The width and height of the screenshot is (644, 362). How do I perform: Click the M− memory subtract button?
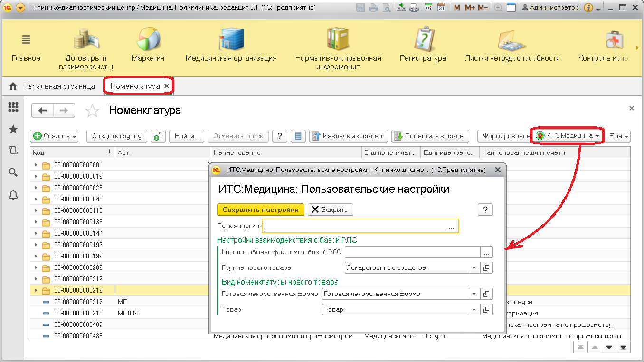[483, 8]
